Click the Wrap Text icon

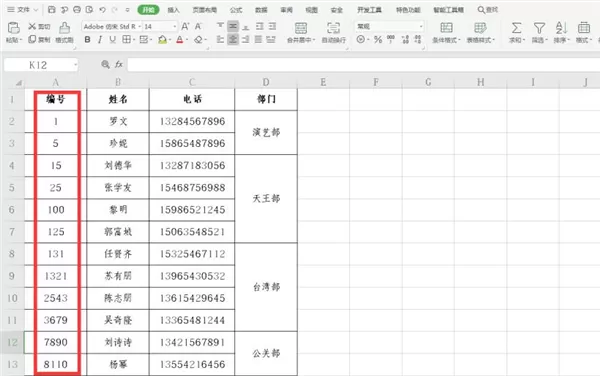pos(333,28)
